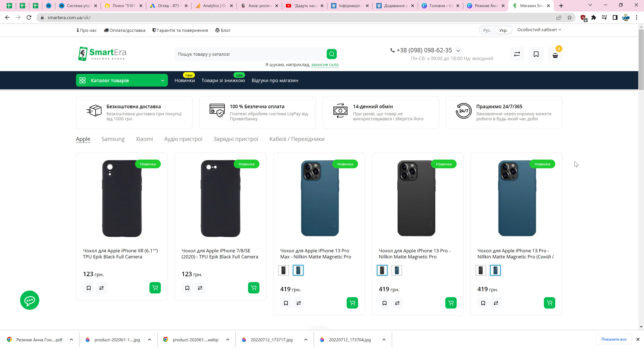Screen dimensions: 644x349
Task: Bookmark the iPhone 13 Pro Max case
Action: (286, 303)
